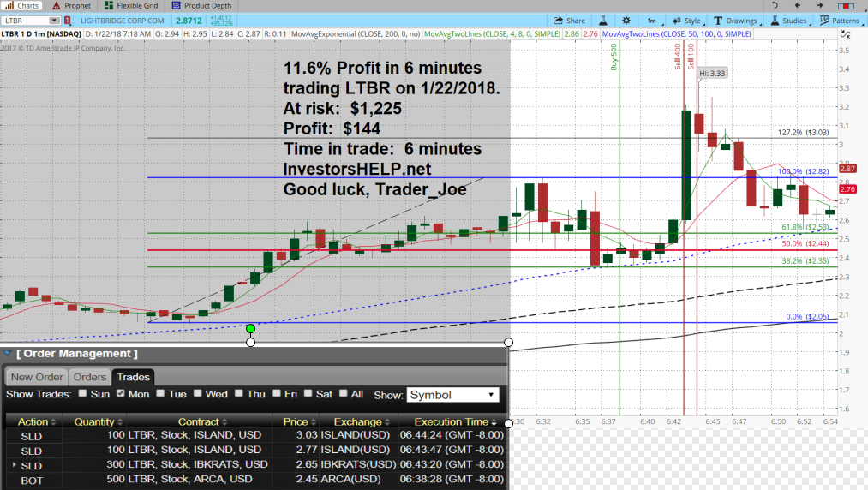Click the Product Depth blue icon

176,5
